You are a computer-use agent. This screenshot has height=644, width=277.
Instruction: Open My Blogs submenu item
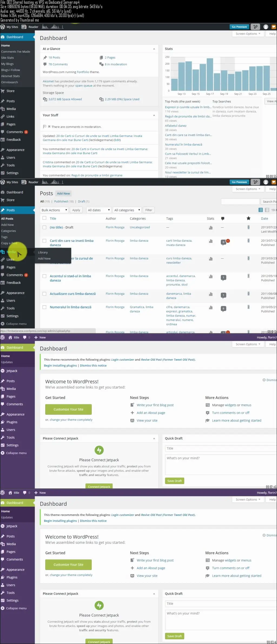coord(7,64)
